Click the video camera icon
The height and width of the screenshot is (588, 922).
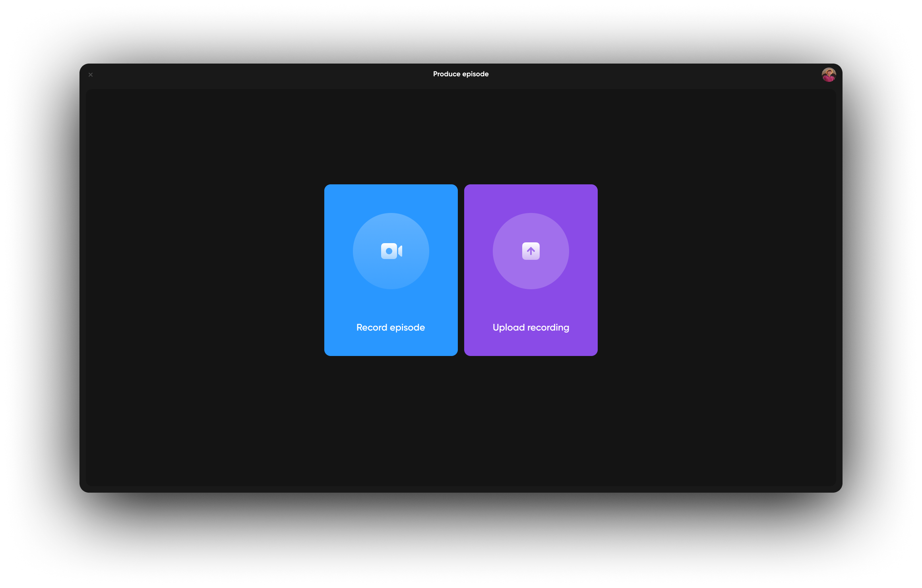391,251
